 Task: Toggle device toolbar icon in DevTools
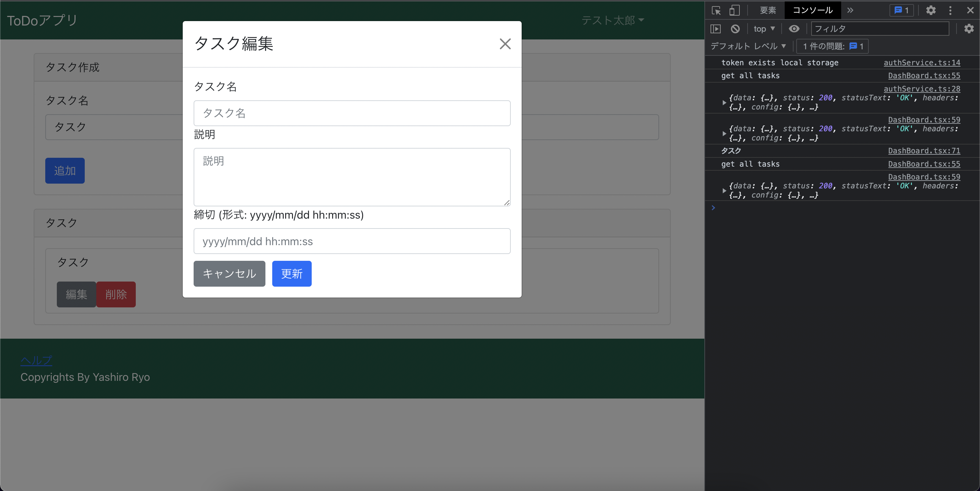734,10
